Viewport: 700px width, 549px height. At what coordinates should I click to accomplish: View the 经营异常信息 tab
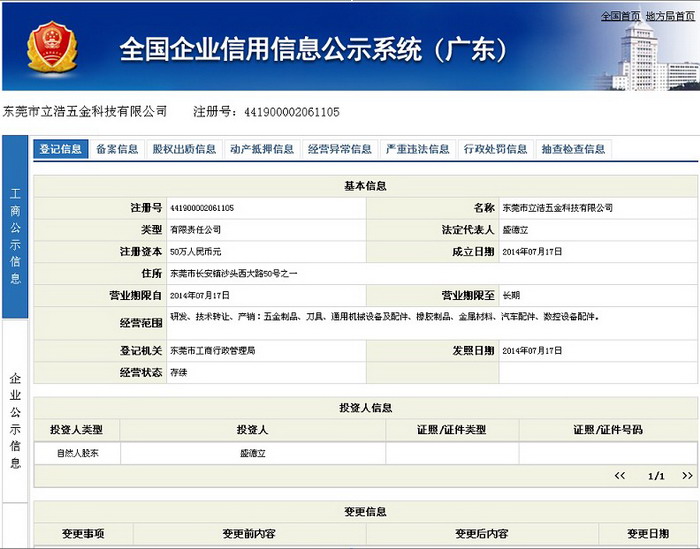340,149
